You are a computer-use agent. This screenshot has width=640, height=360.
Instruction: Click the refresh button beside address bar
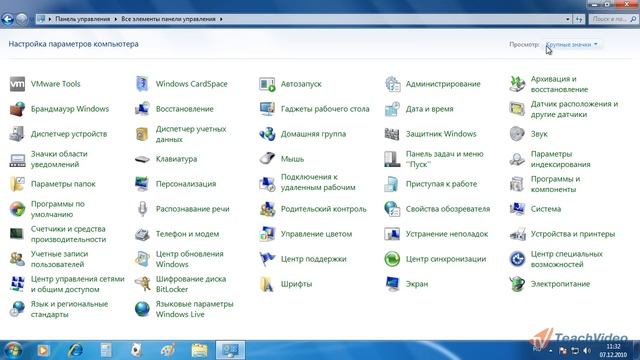coord(579,19)
